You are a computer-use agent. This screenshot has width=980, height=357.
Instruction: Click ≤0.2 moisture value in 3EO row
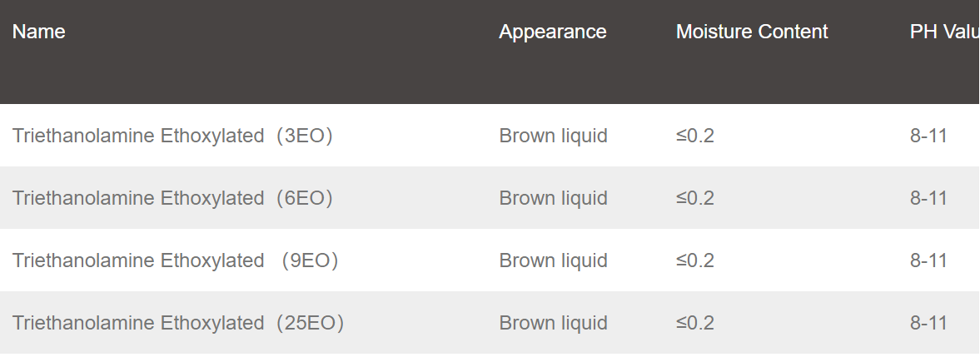(695, 136)
